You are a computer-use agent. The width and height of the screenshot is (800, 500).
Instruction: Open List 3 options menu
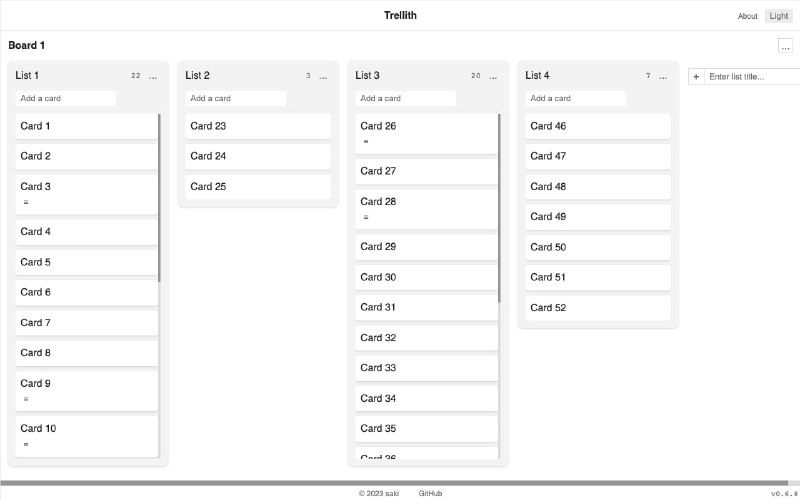pos(493,76)
